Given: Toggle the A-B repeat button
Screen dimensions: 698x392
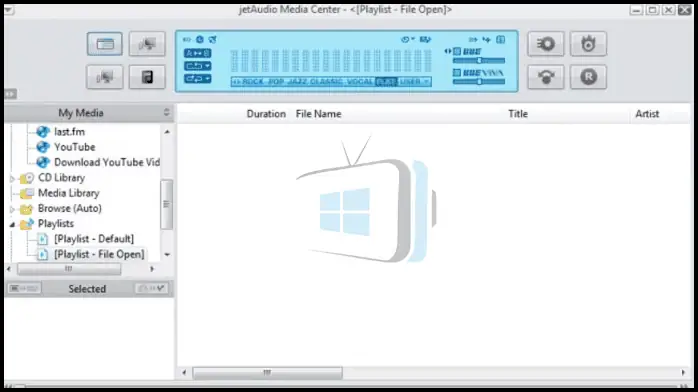Looking at the screenshot, I should (x=197, y=53).
